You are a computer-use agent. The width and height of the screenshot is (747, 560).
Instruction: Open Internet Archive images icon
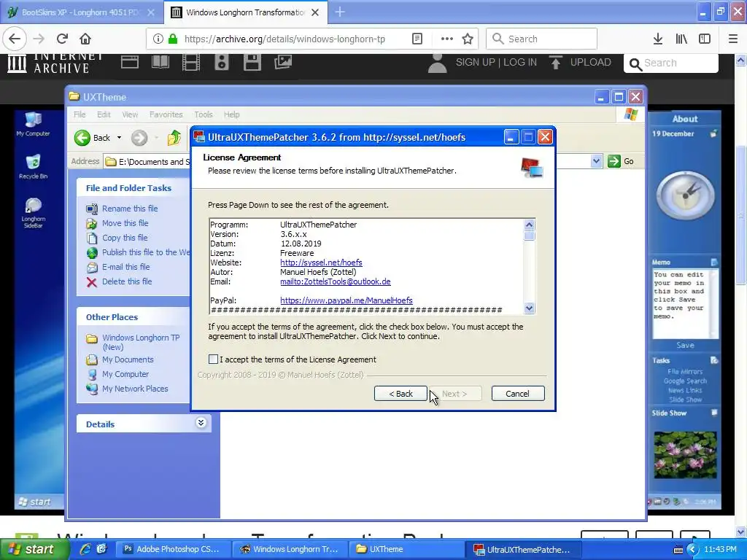coord(283,63)
